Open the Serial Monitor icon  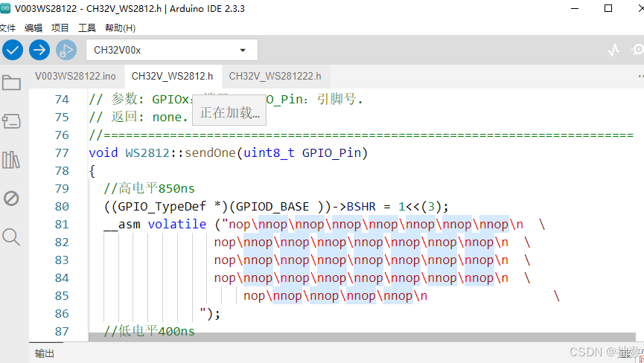638,50
